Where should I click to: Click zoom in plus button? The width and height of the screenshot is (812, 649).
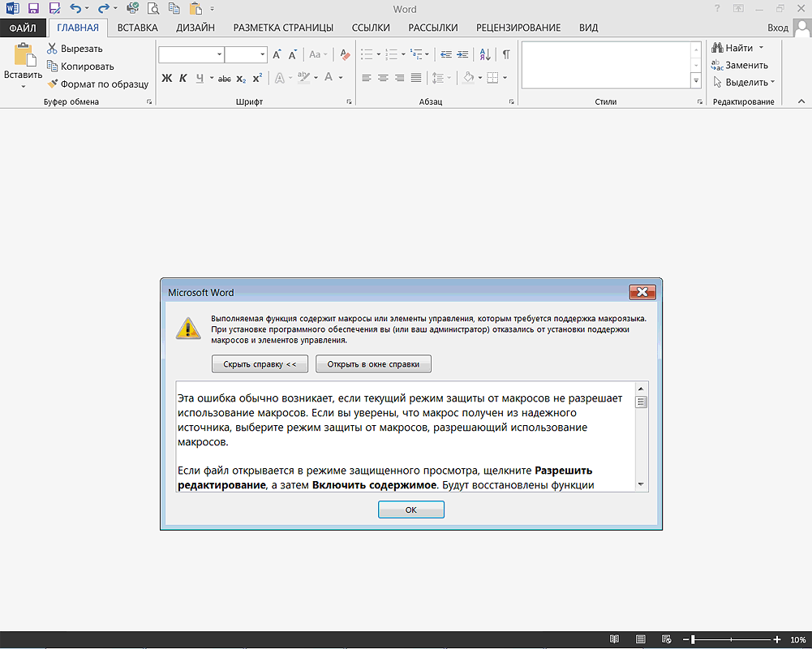point(777,640)
